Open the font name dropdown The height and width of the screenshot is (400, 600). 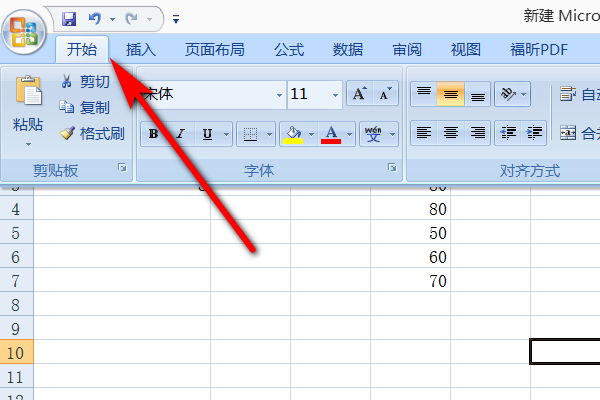pos(279,95)
